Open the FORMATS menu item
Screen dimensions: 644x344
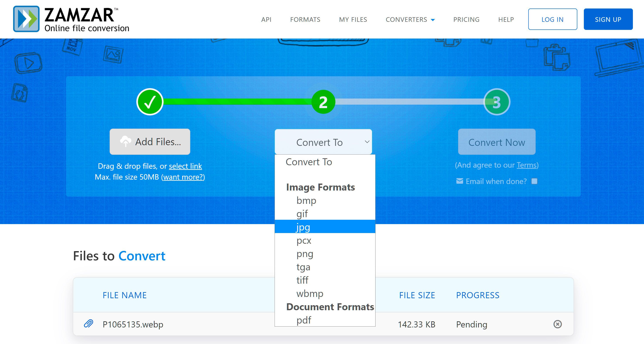coord(305,20)
